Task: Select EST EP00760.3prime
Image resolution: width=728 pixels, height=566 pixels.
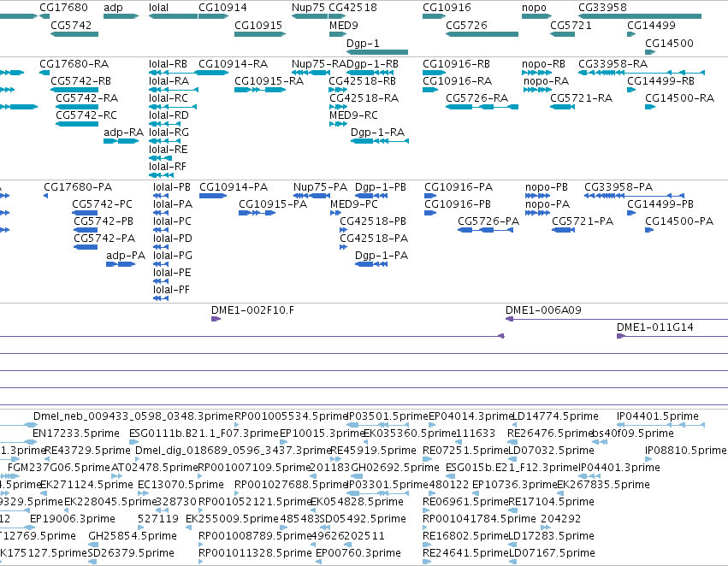Action: [358, 553]
